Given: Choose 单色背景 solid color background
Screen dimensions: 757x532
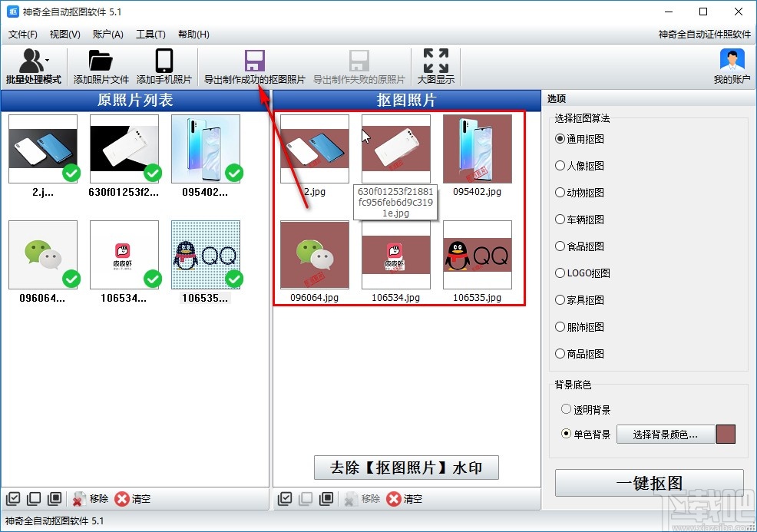Looking at the screenshot, I should click(x=586, y=434).
